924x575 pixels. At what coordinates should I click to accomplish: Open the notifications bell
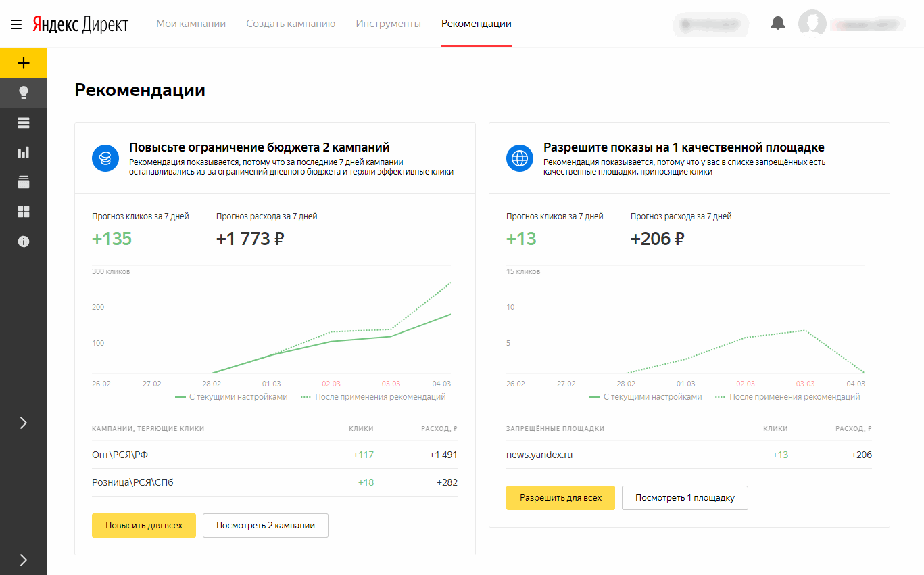[778, 23]
